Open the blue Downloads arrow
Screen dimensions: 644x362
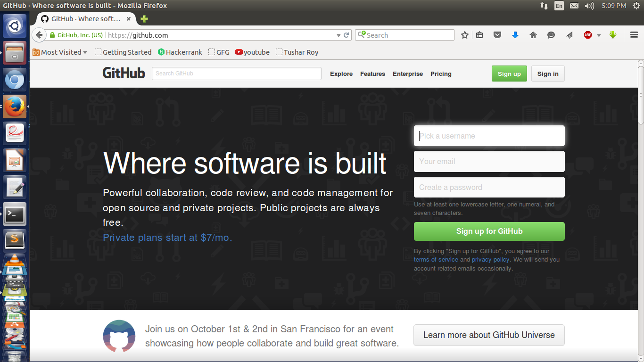coord(515,35)
